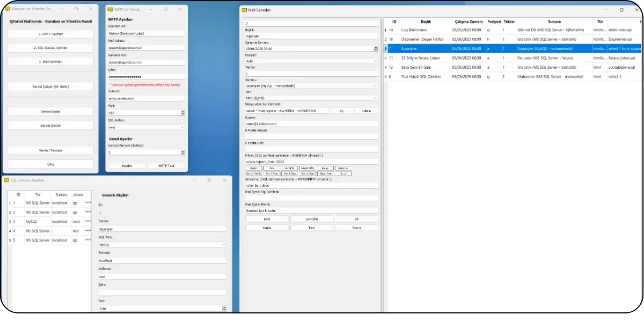Click 'Kontrol Zamanı (dakika)' stepper arrows

pyautogui.click(x=182, y=152)
